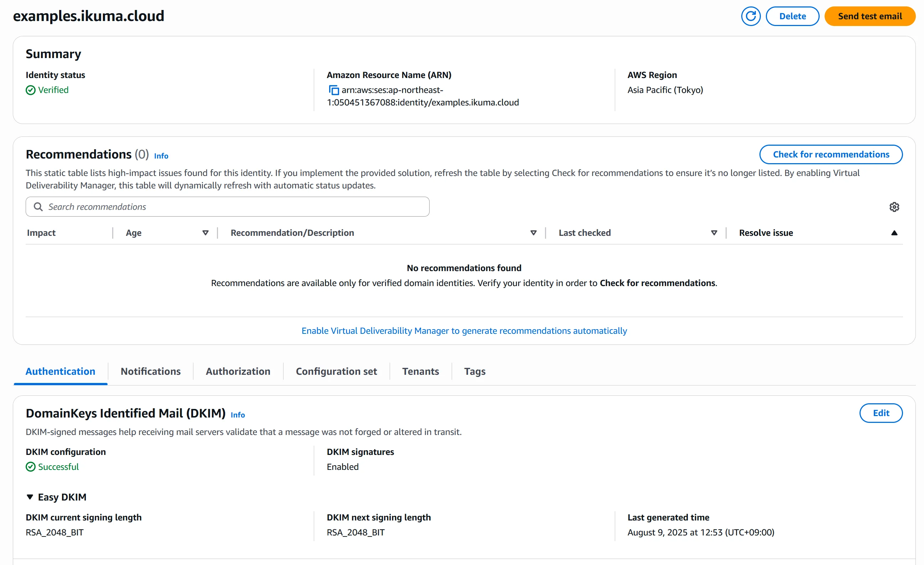Open Info link next to Recommendations
This screenshot has height=565, width=924.
[x=161, y=156]
